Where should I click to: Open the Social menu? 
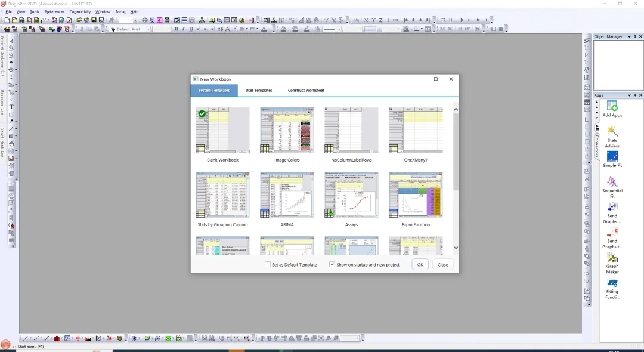coord(120,11)
